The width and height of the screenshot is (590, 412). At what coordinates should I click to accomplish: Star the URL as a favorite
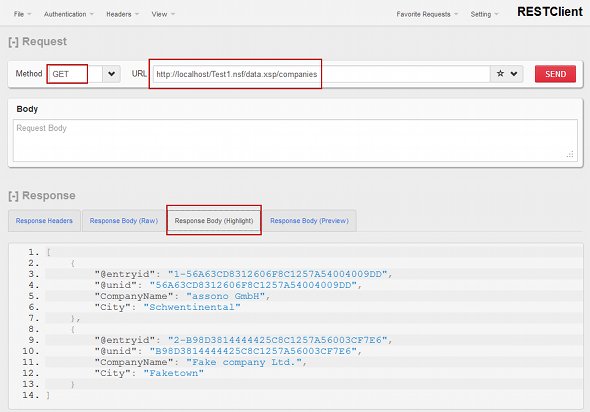(500, 74)
